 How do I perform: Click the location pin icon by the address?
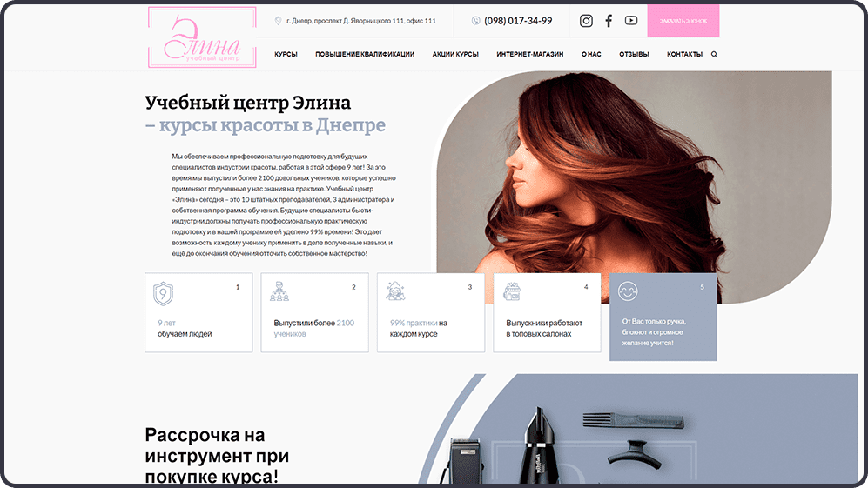tap(278, 21)
